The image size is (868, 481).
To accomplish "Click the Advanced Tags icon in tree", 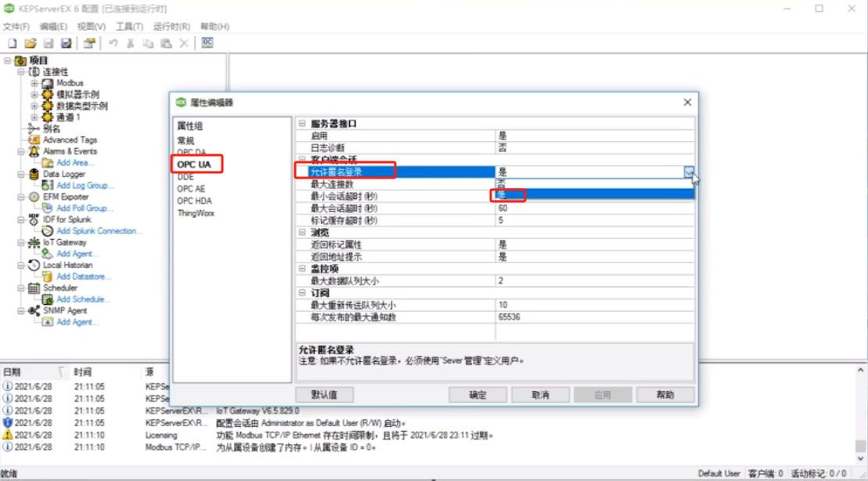I will pos(34,140).
